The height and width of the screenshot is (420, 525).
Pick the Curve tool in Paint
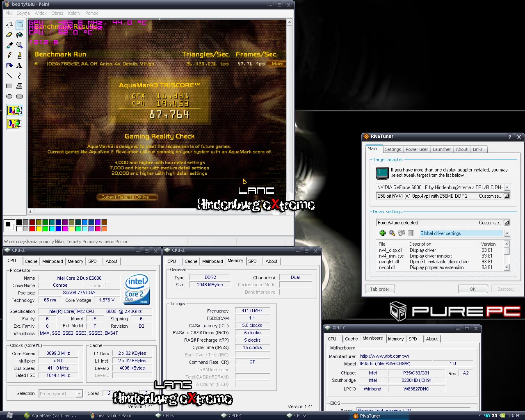19,76
